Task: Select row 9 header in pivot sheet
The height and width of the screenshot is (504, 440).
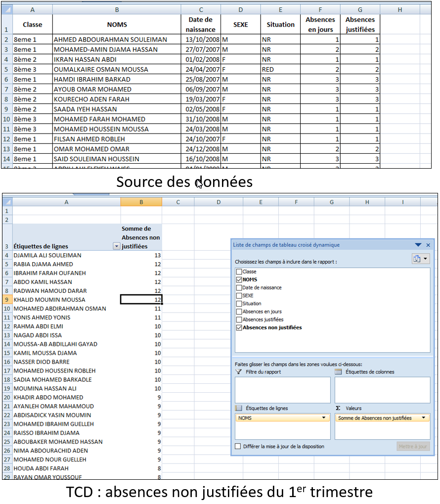Action: tap(7, 300)
